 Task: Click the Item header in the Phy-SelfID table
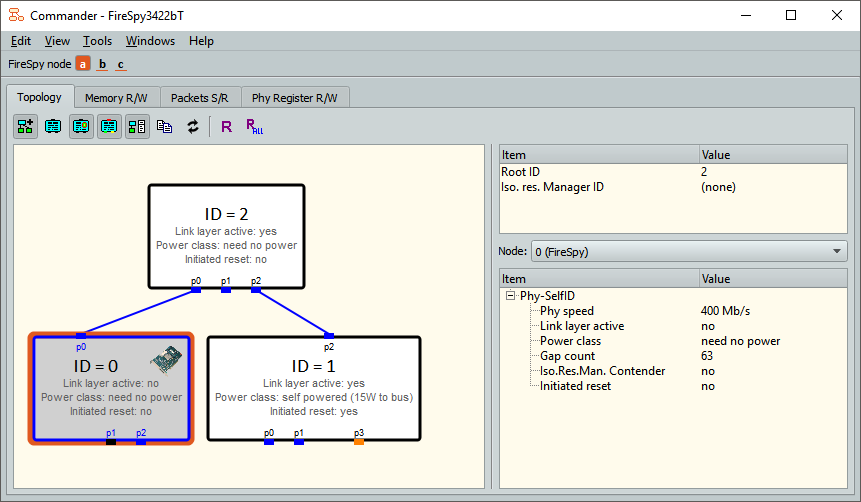pyautogui.click(x=599, y=279)
